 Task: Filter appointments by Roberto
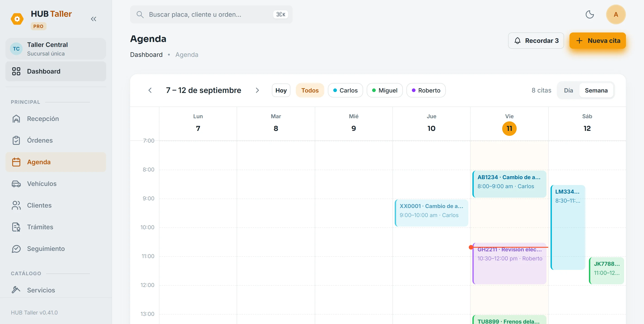coord(426,90)
